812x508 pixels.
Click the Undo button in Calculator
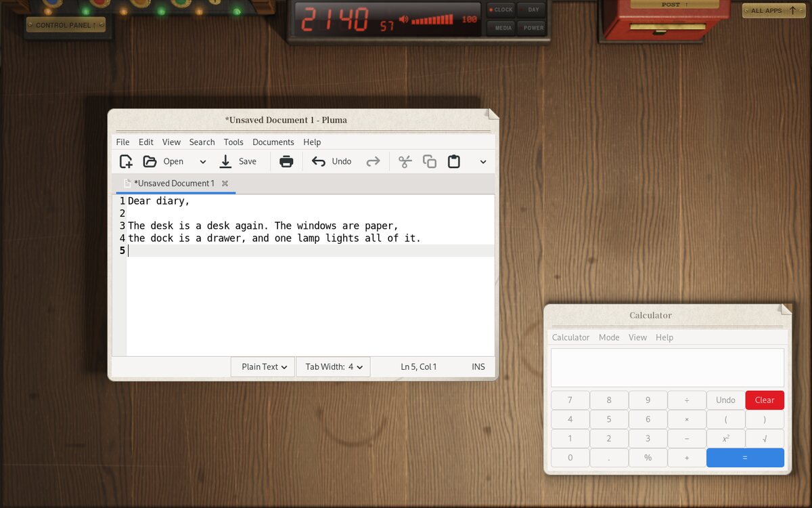[726, 400]
